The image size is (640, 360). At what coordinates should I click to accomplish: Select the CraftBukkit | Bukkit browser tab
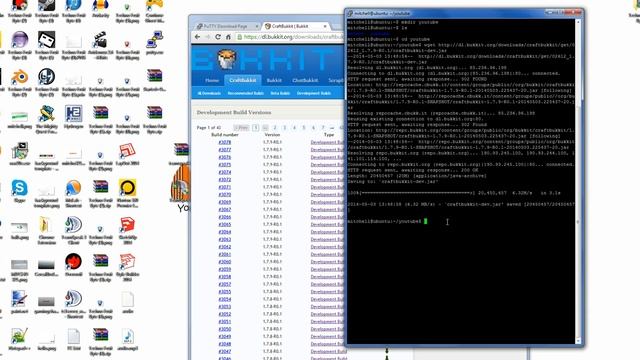coord(295,26)
